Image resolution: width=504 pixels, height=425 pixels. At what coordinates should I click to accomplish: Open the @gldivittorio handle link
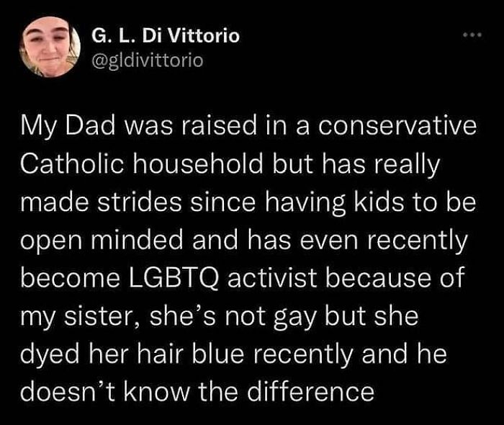click(147, 60)
